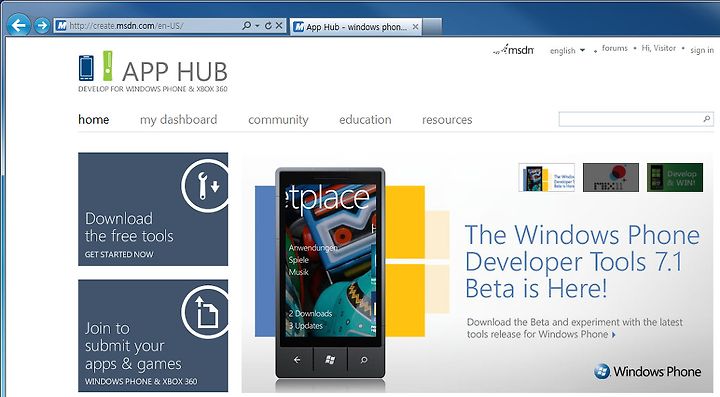Click WINDOWS PHONE & XBOX 360 tile text
The image size is (720, 397).
tap(141, 381)
